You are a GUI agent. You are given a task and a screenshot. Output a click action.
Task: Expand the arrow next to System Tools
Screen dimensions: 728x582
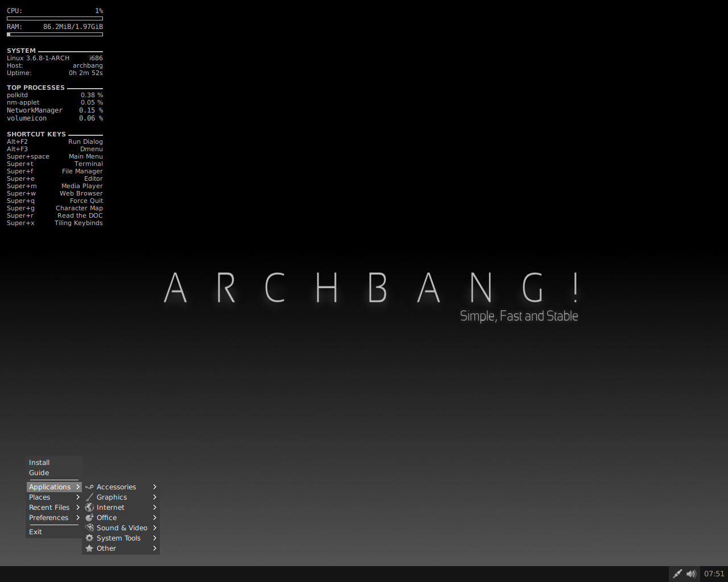[x=155, y=538]
